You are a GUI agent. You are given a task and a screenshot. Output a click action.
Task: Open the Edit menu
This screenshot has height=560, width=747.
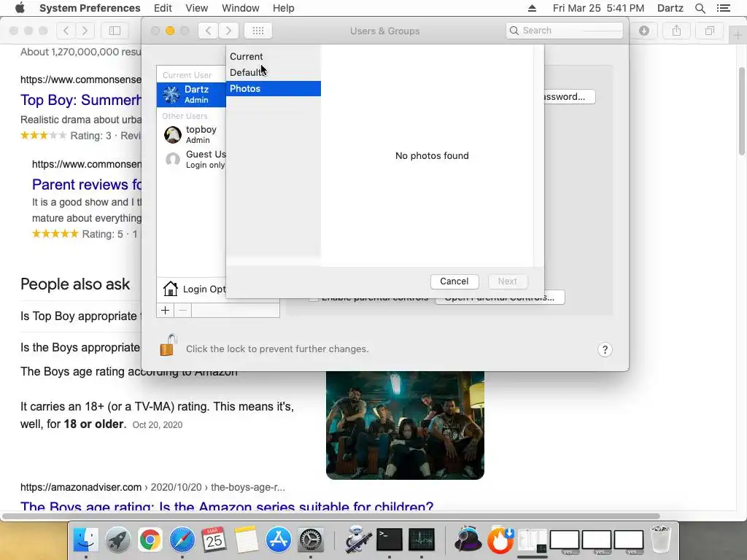pyautogui.click(x=163, y=8)
